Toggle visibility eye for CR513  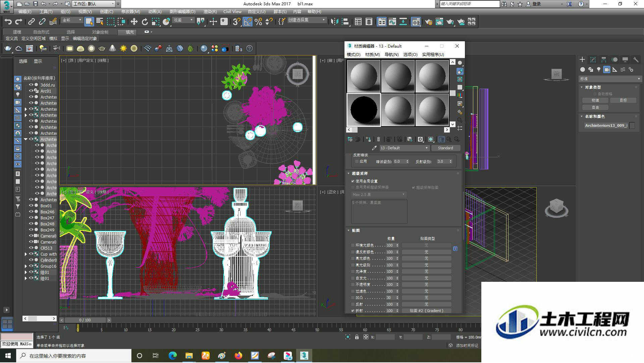[31, 248]
